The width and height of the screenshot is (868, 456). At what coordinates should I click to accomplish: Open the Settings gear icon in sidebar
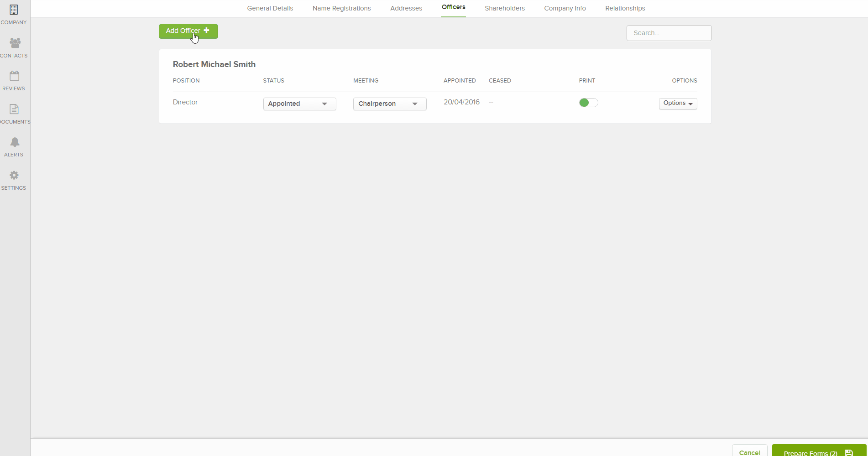click(x=14, y=175)
